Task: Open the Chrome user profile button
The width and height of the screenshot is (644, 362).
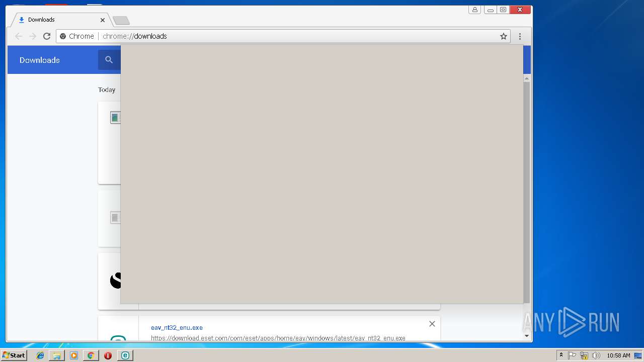Action: coord(474,10)
